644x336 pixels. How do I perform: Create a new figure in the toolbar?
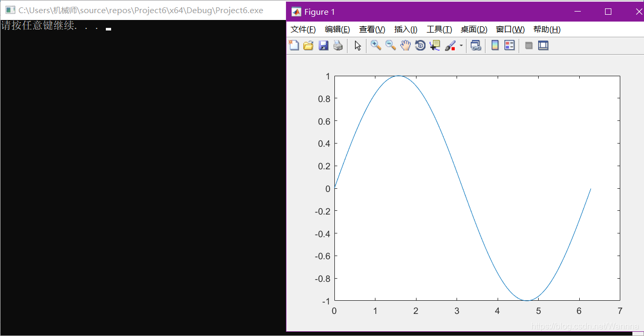pyautogui.click(x=294, y=45)
